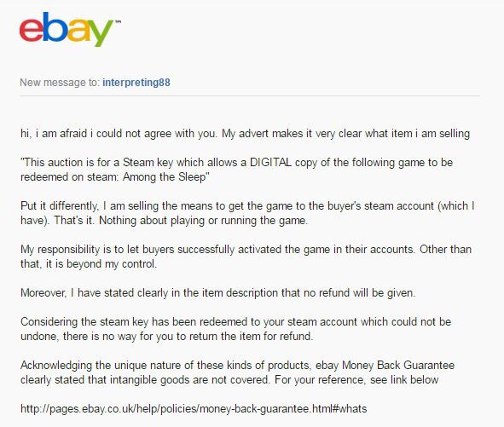Click the sentence starting 'Moreover, I have stated'
This screenshot has height=427, width=504.
coord(218,293)
